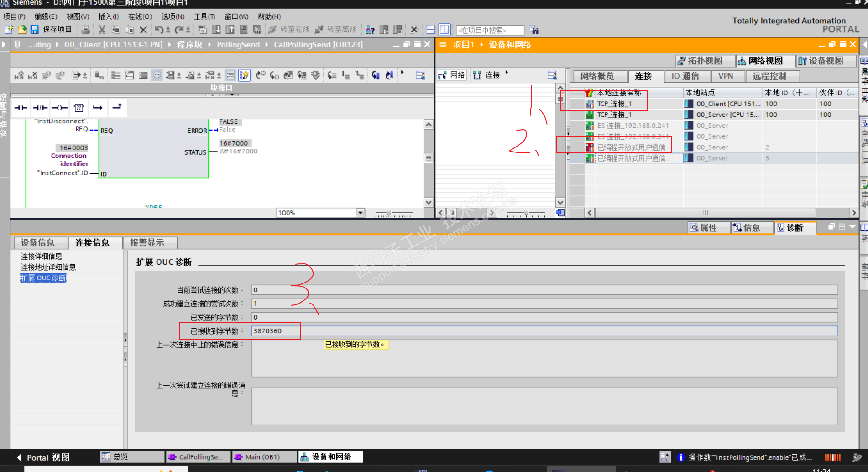The height and width of the screenshot is (472, 868).
Task: Expand the project tree side panel arrow
Action: click(x=4, y=44)
